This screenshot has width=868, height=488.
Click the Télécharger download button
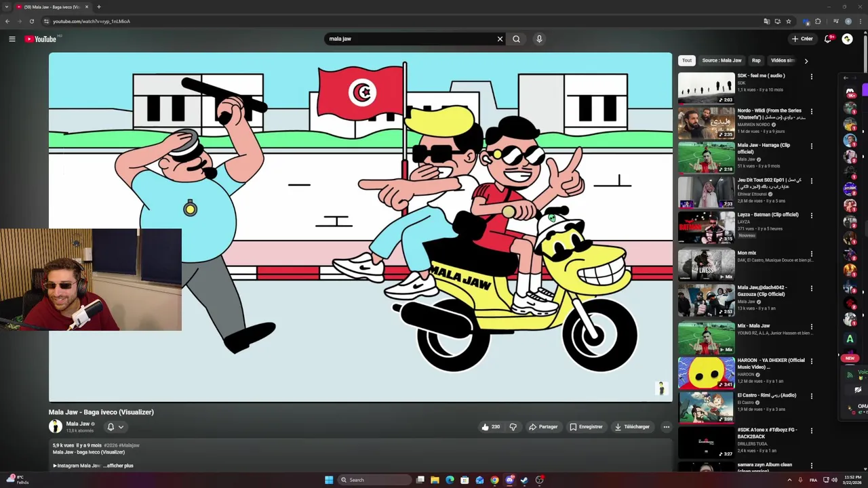(x=632, y=427)
